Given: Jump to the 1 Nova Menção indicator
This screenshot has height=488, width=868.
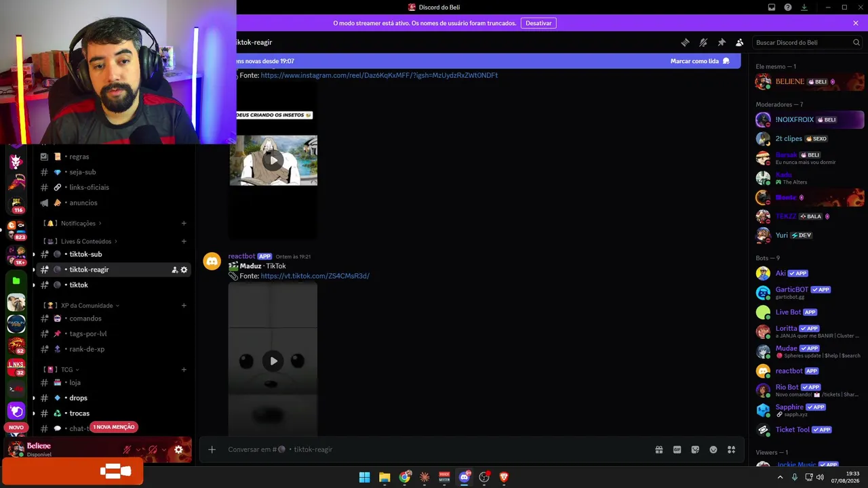Looking at the screenshot, I should click(114, 427).
